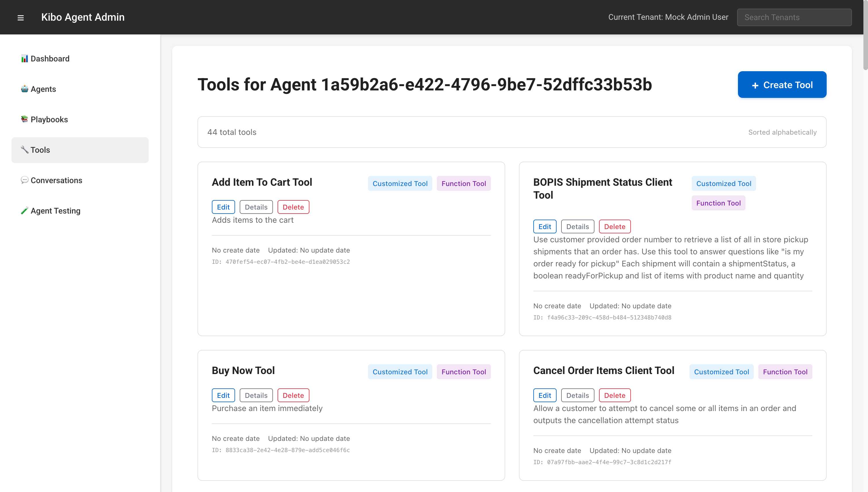Click 'Adds items to the cart' description

(252, 220)
